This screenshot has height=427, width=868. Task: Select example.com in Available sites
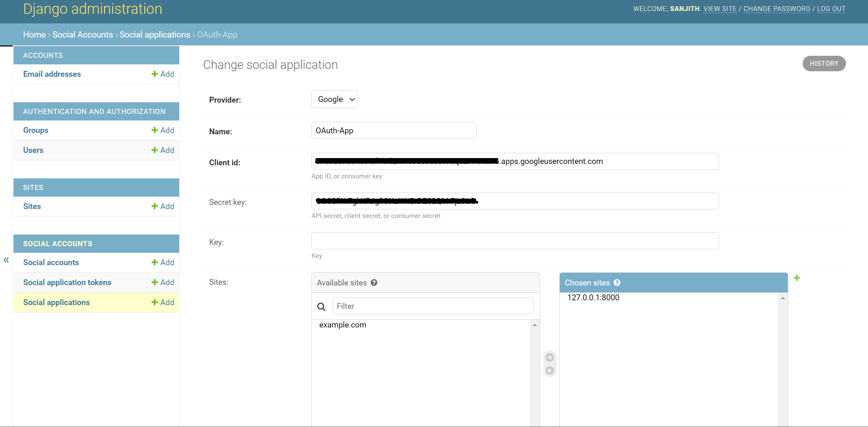click(x=343, y=325)
